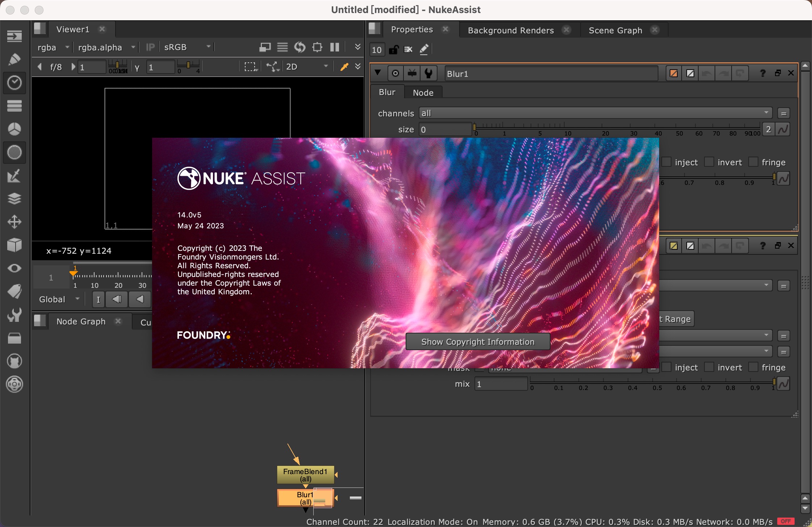Open the Cara VR icon menu

coord(14,384)
